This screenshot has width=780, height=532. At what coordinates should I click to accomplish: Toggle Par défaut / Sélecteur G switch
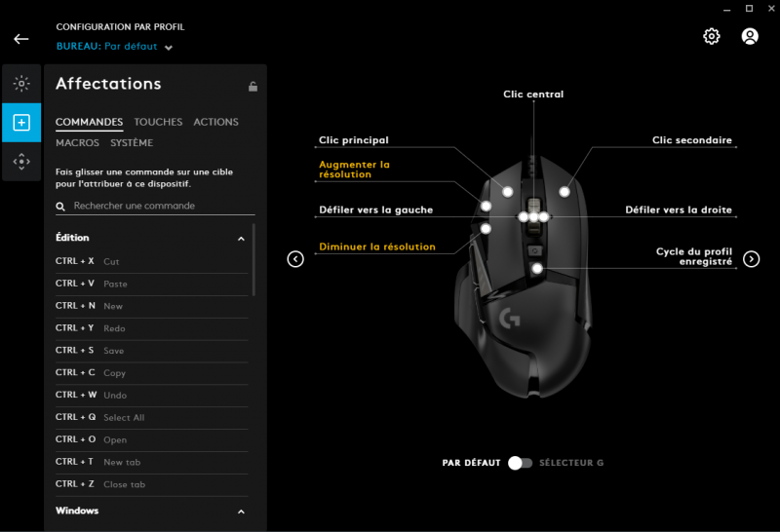[x=520, y=463]
